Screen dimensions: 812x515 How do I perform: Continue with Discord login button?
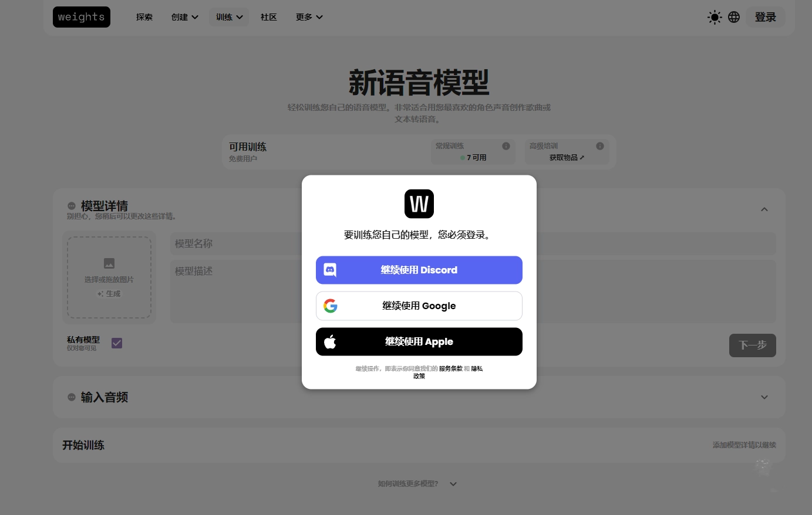pos(419,270)
